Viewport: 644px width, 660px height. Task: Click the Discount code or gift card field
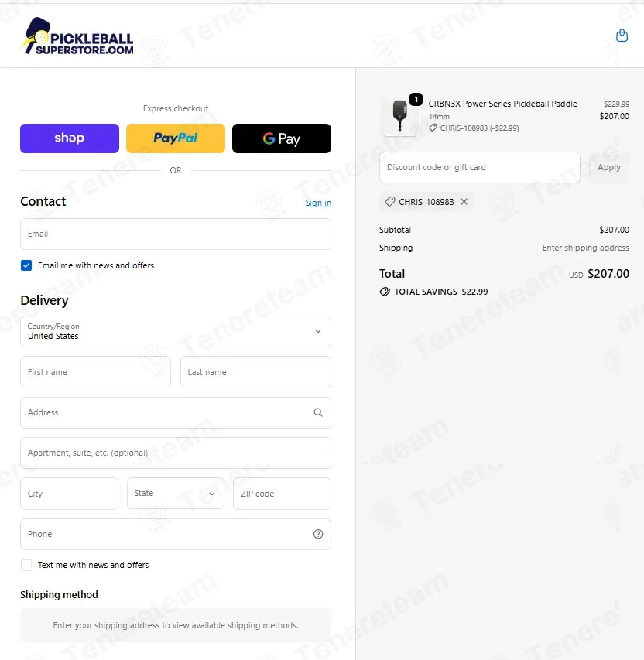click(480, 168)
